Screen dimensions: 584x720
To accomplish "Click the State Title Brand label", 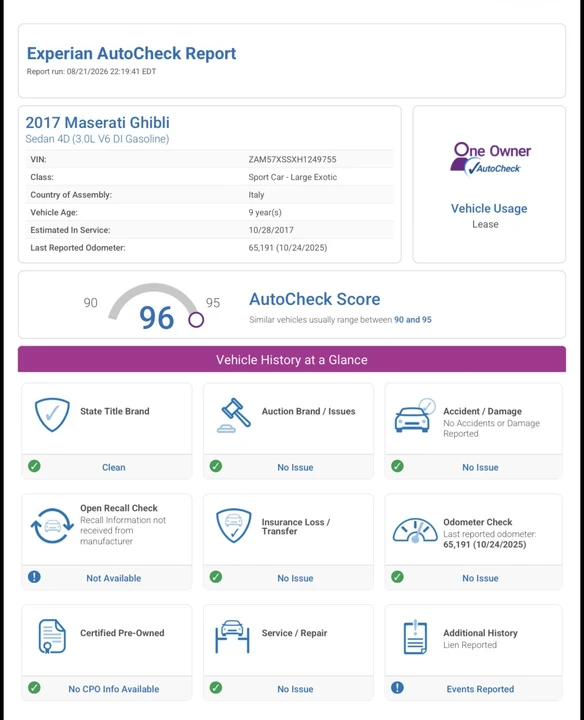I will (115, 411).
